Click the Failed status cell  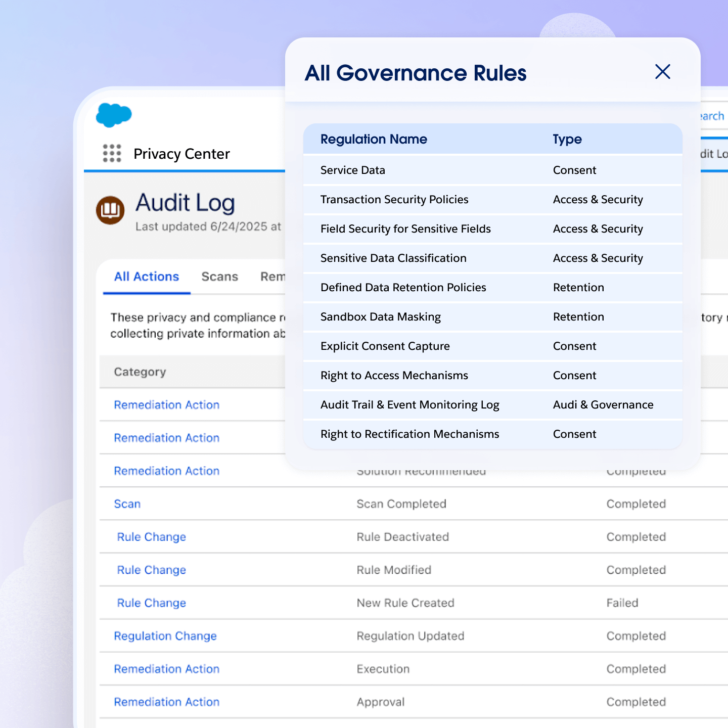622,603
